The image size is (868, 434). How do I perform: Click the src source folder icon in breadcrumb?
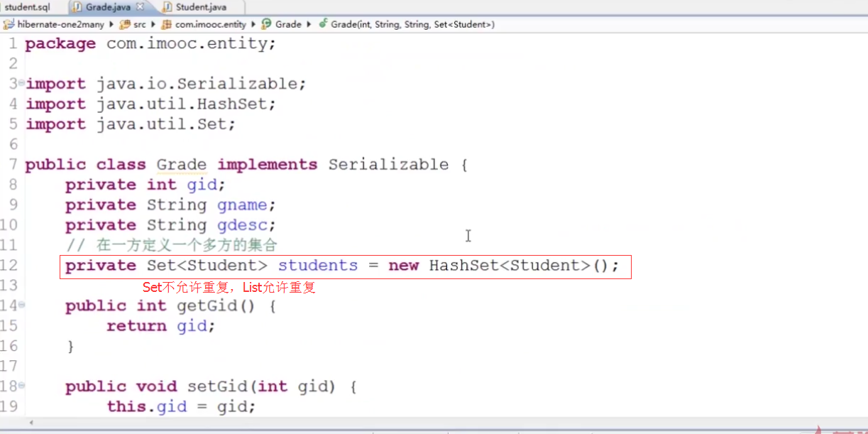click(125, 24)
